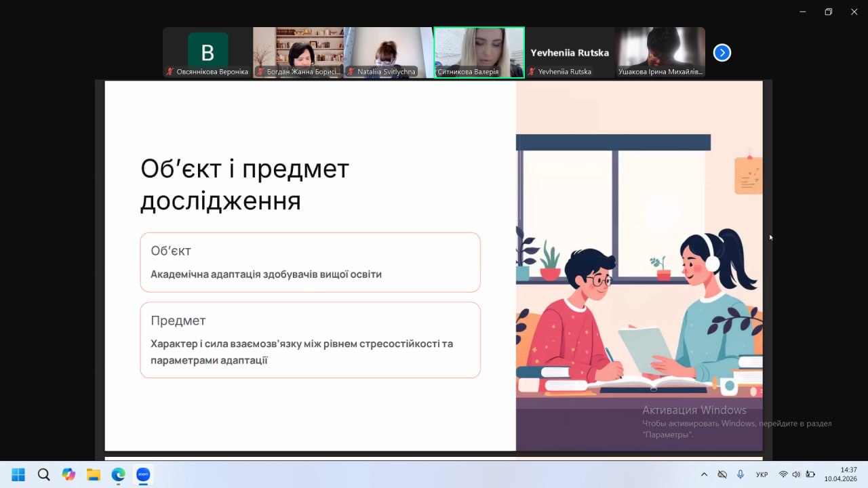Open File Explorer folder icon
868x488 pixels.
pos(94,474)
